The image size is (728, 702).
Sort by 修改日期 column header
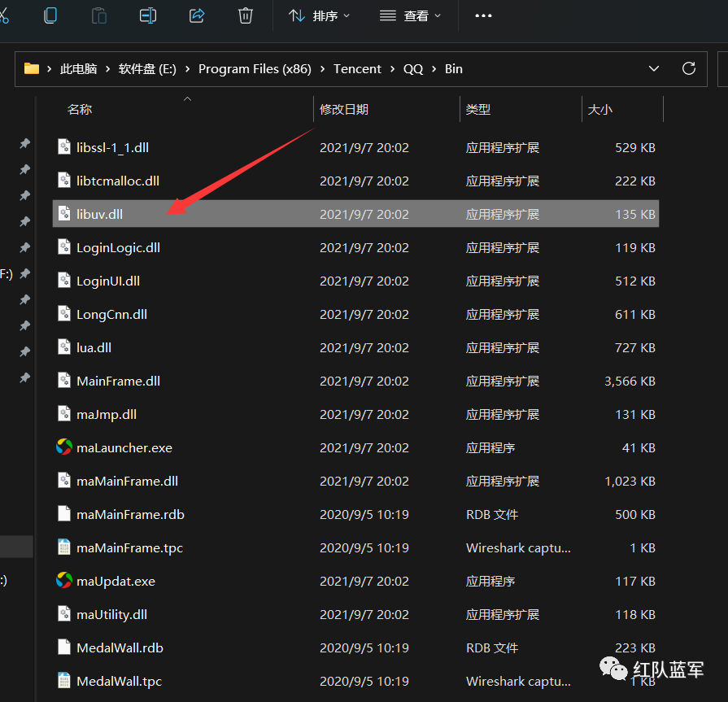[344, 110]
